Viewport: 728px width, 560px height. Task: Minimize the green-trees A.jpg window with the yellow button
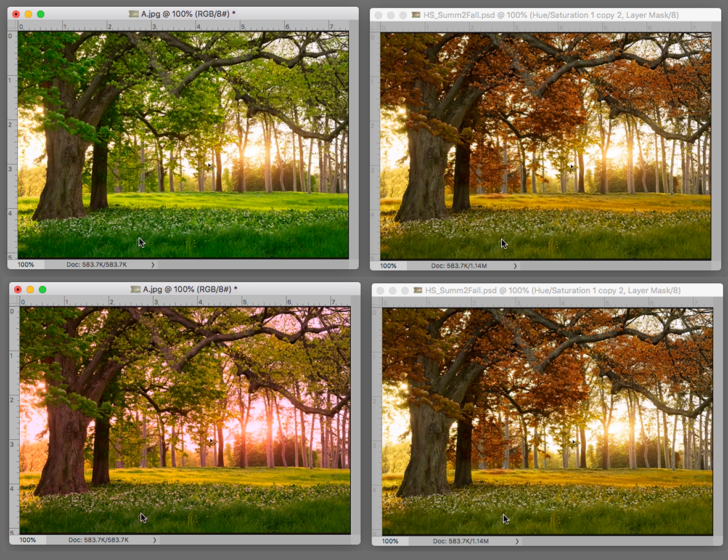28,14
